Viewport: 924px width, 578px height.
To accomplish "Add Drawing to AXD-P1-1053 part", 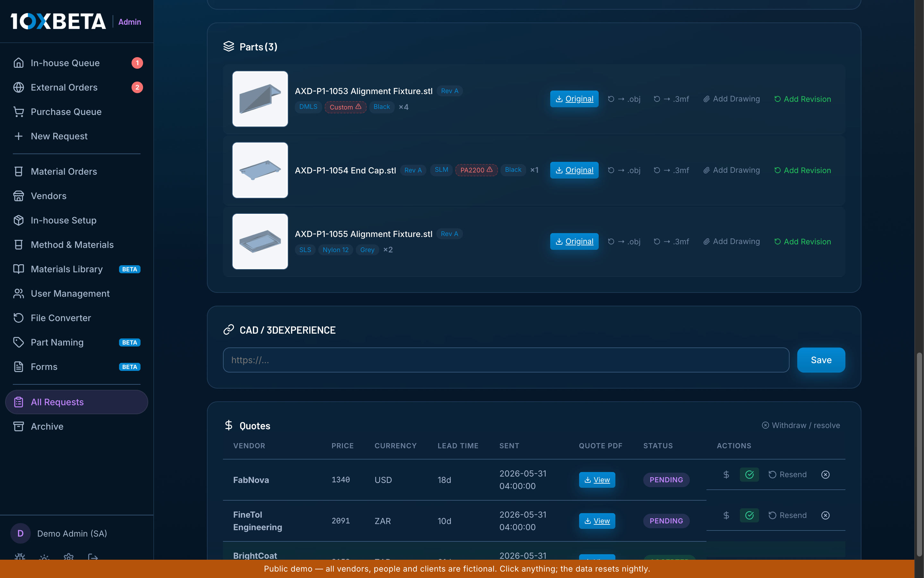I will 732,99.
